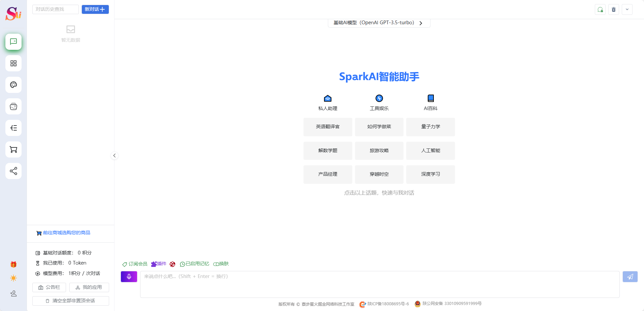Open the app grid sidebar icon
Screen dimensions: 644x311
pyautogui.click(x=13, y=63)
